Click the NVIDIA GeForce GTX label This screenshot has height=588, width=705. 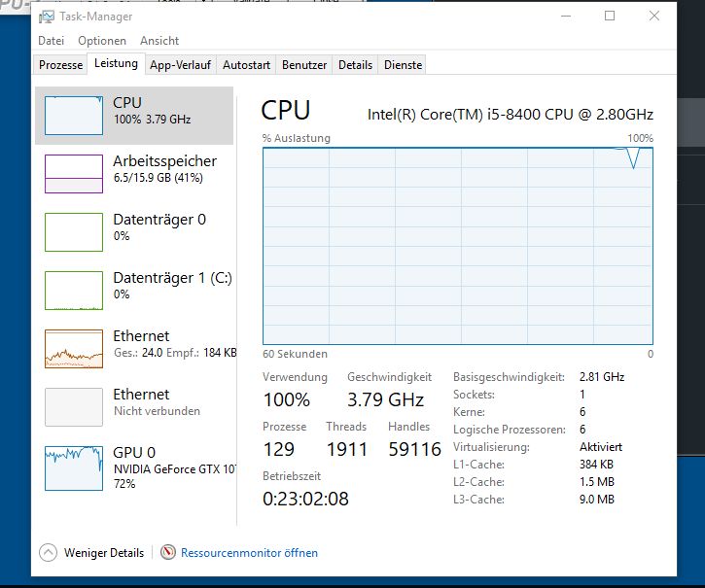pos(175,469)
